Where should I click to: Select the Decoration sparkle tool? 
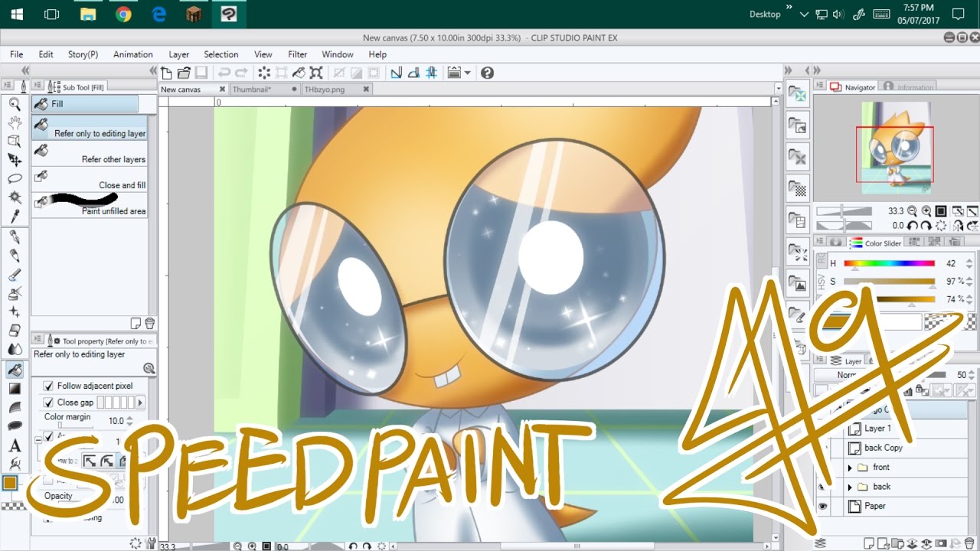(x=15, y=312)
